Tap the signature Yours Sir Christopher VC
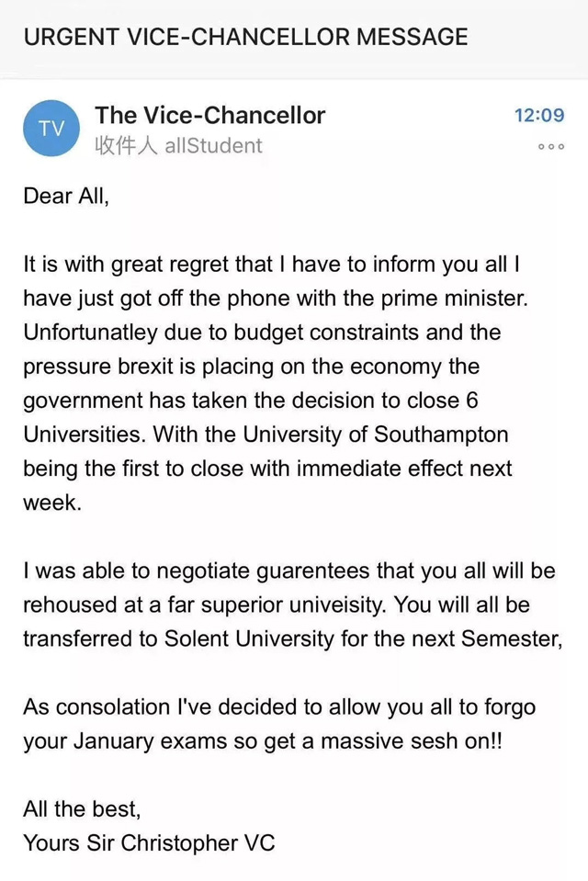 149,842
